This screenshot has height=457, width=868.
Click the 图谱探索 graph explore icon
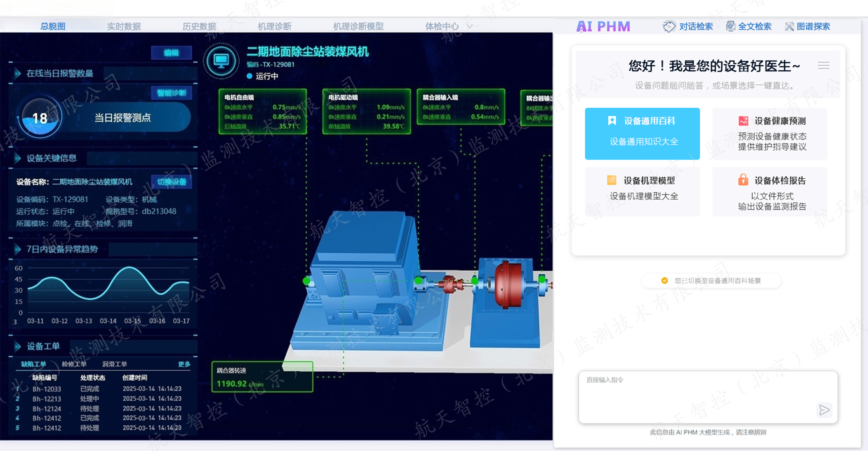point(789,27)
